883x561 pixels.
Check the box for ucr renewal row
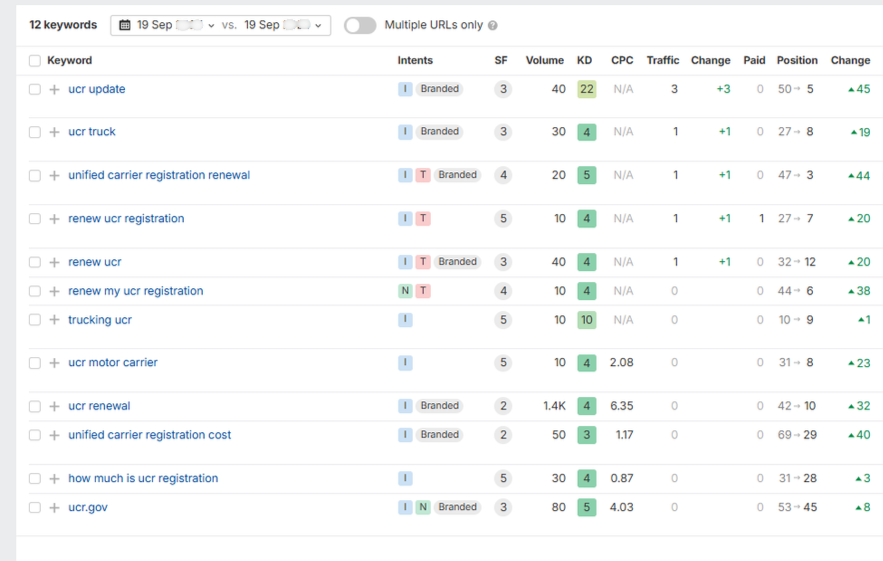tap(35, 407)
